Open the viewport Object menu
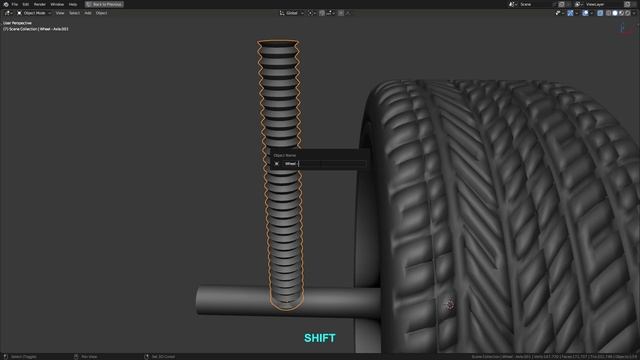640x360 pixels. coord(101,13)
